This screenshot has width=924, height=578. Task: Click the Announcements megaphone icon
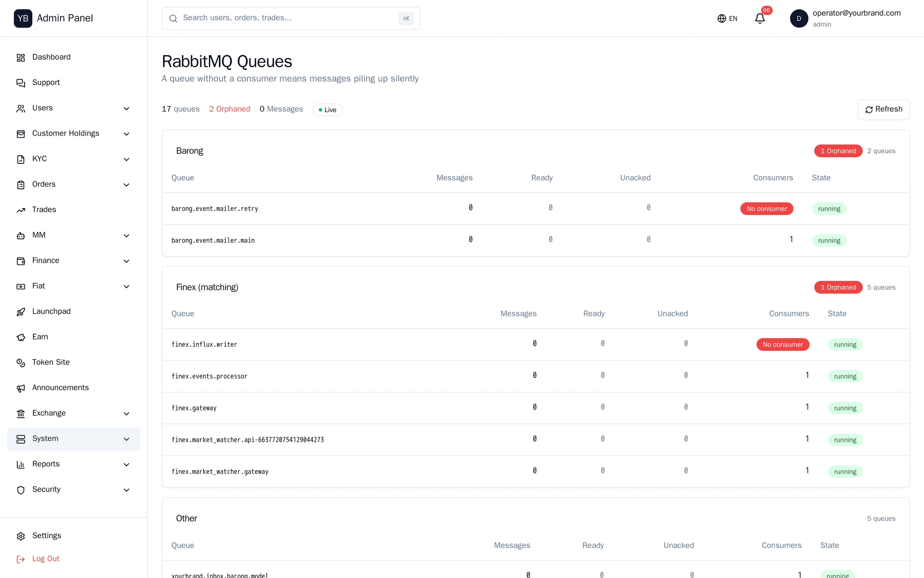[21, 388]
